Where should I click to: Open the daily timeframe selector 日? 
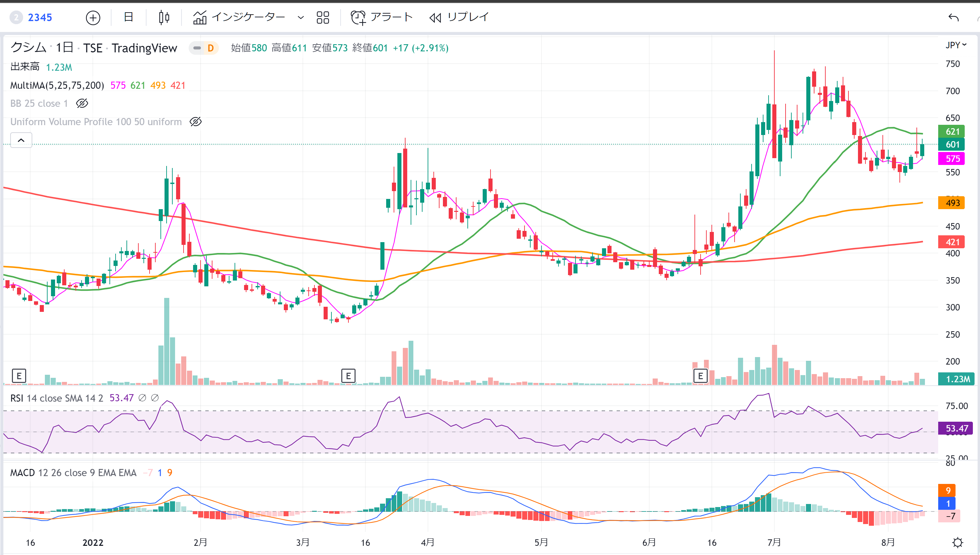point(128,17)
